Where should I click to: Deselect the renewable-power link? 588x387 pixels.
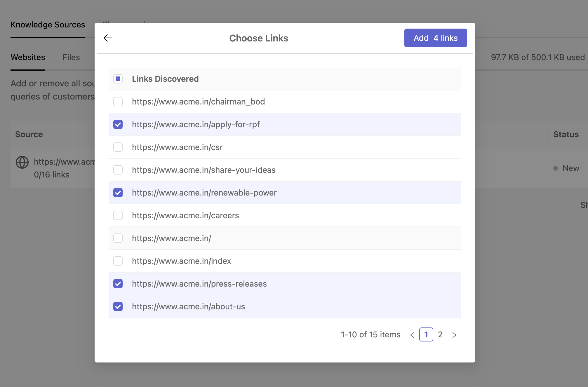pos(118,193)
